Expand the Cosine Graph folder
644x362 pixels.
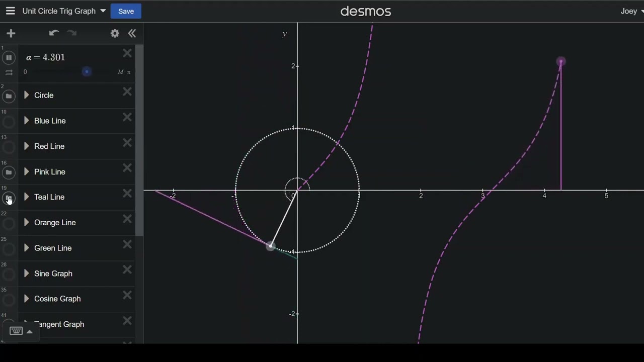pyautogui.click(x=27, y=299)
